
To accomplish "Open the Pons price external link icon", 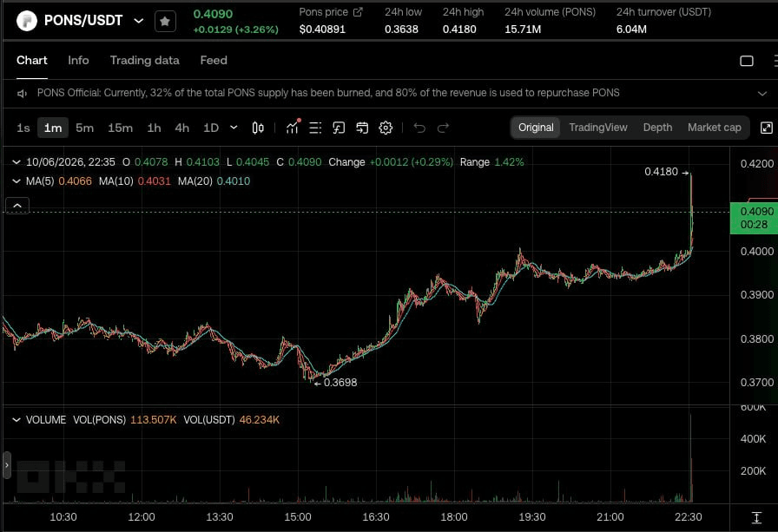I will (358, 12).
